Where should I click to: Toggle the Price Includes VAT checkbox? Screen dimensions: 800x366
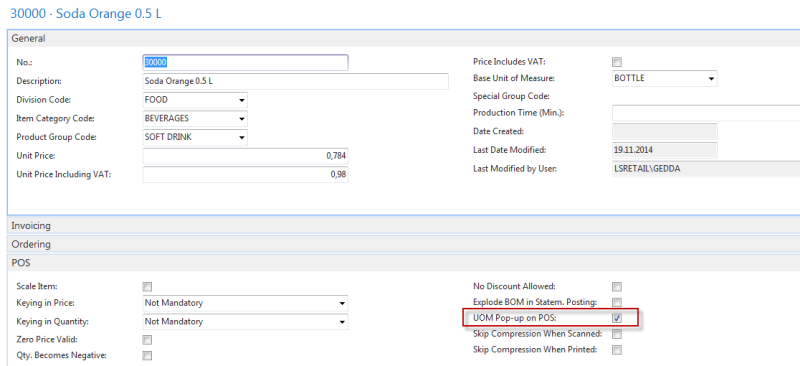(617, 62)
